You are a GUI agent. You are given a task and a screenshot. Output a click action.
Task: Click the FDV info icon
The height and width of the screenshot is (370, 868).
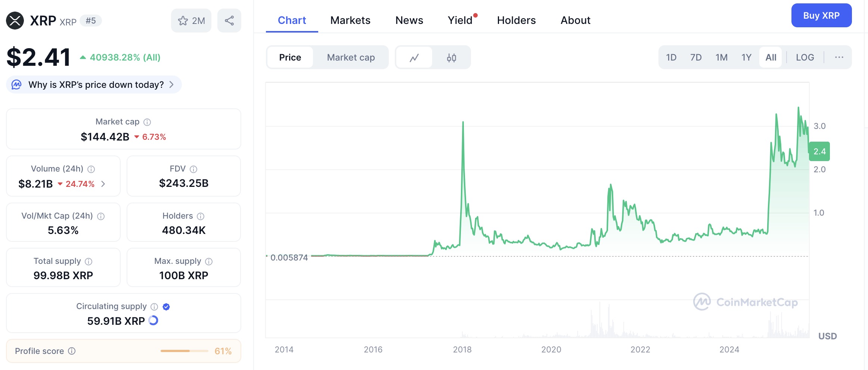193,169
